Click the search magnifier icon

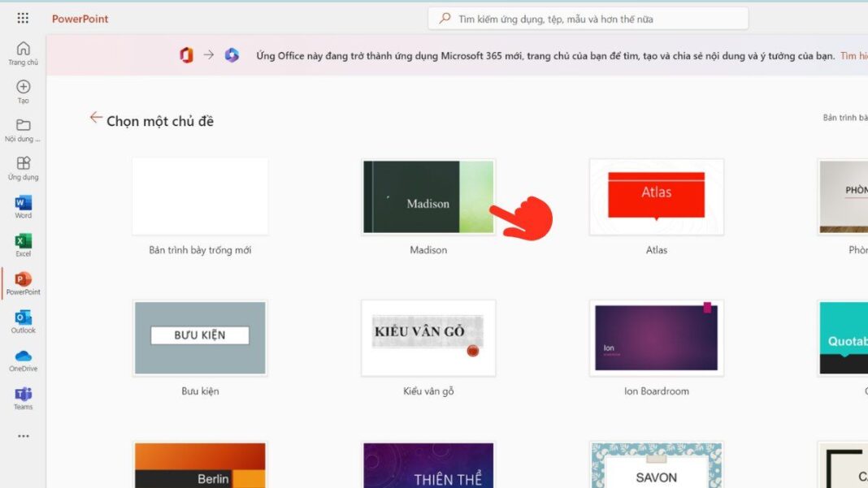coord(445,18)
